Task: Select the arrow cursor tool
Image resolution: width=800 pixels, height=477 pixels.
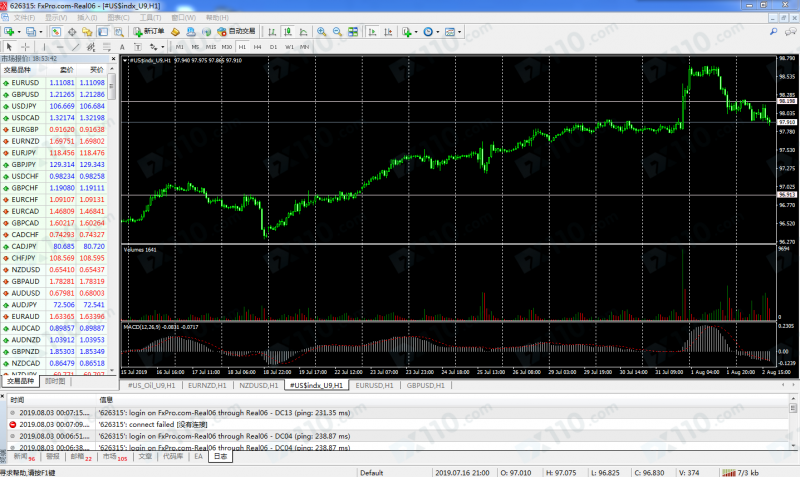Action: 9,46
